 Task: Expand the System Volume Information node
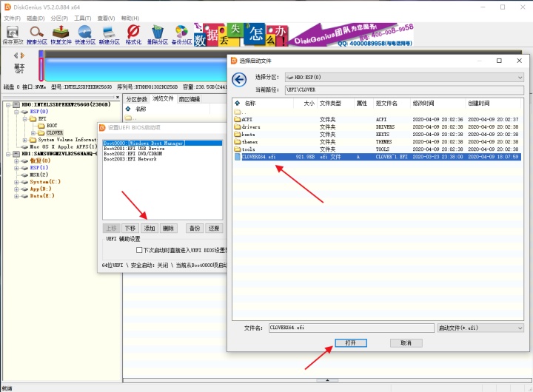coord(25,140)
